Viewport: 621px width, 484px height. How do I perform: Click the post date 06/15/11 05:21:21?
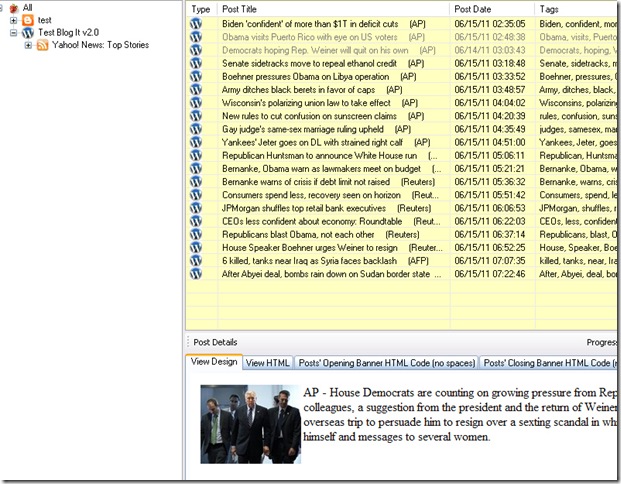pos(490,168)
